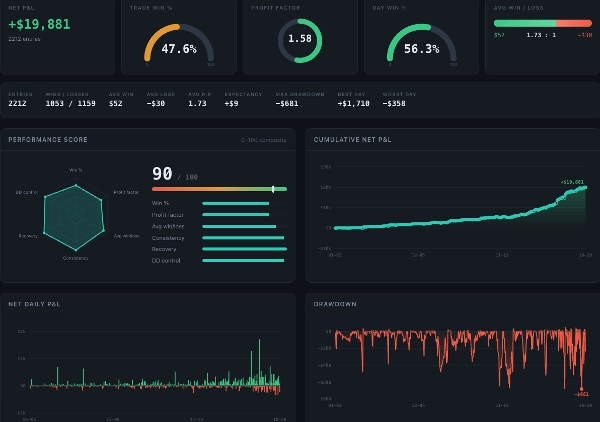Click the green-red Avg Win / Loss bar
The height and width of the screenshot is (422, 600).
click(x=543, y=23)
